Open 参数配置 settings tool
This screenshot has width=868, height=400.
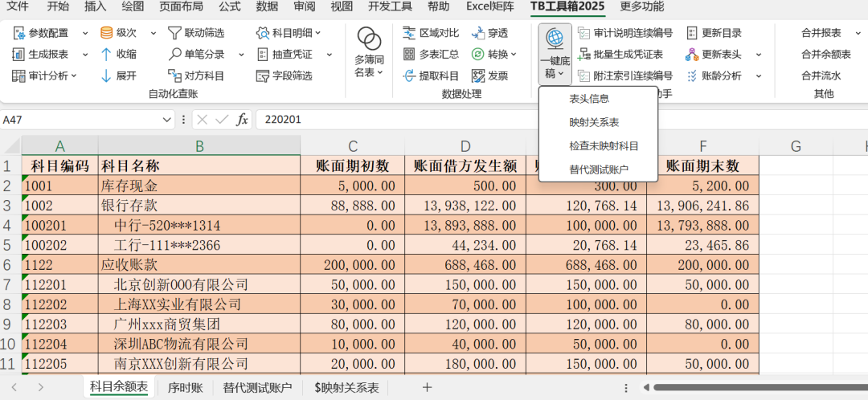[42, 33]
